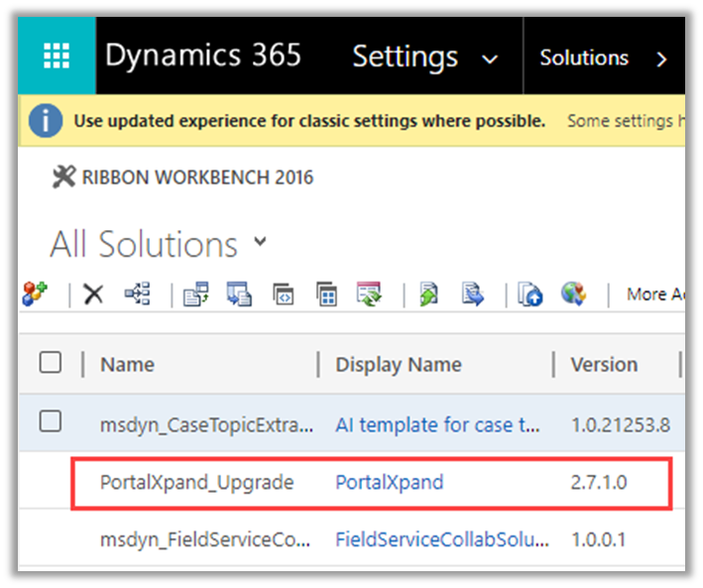Sort by the Version column header
Viewport: 703px width, 588px height.
pos(604,364)
